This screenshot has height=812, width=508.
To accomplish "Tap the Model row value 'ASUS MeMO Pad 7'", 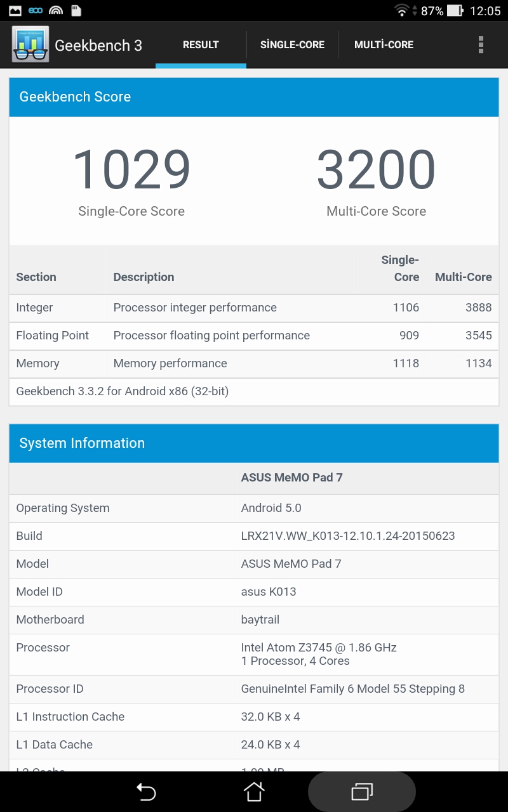I will [x=291, y=564].
